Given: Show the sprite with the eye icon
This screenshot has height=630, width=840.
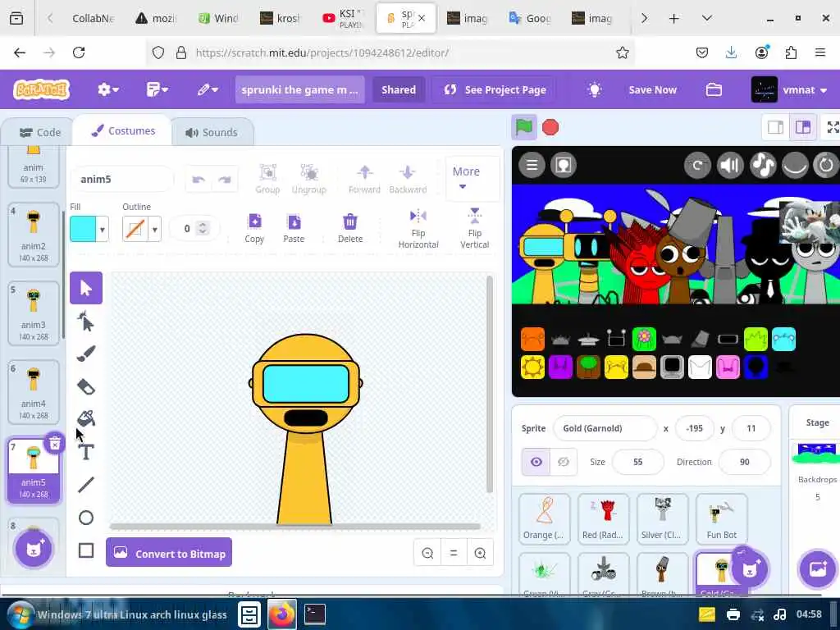Looking at the screenshot, I should [x=536, y=462].
